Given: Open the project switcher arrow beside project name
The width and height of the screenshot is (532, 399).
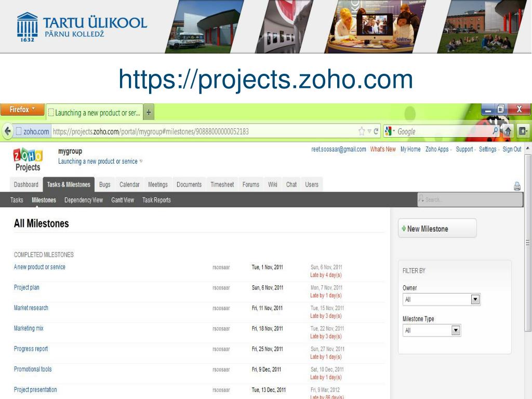Looking at the screenshot, I should pyautogui.click(x=141, y=162).
